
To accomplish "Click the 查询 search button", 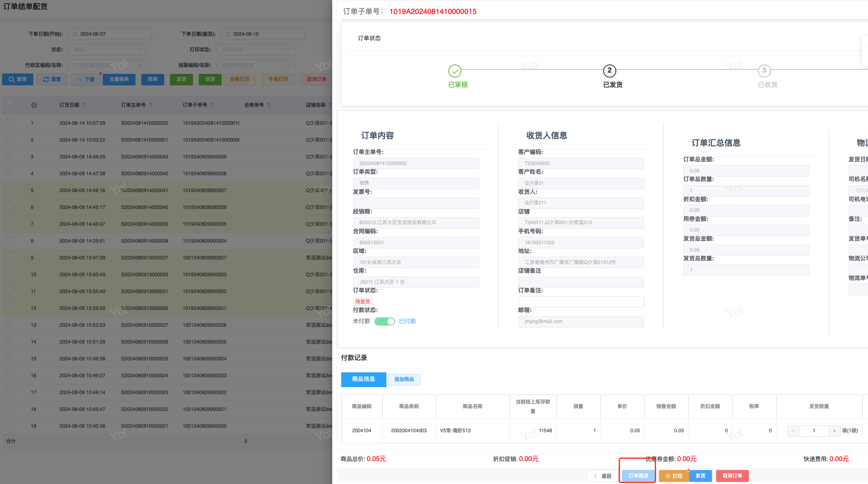I will point(18,79).
